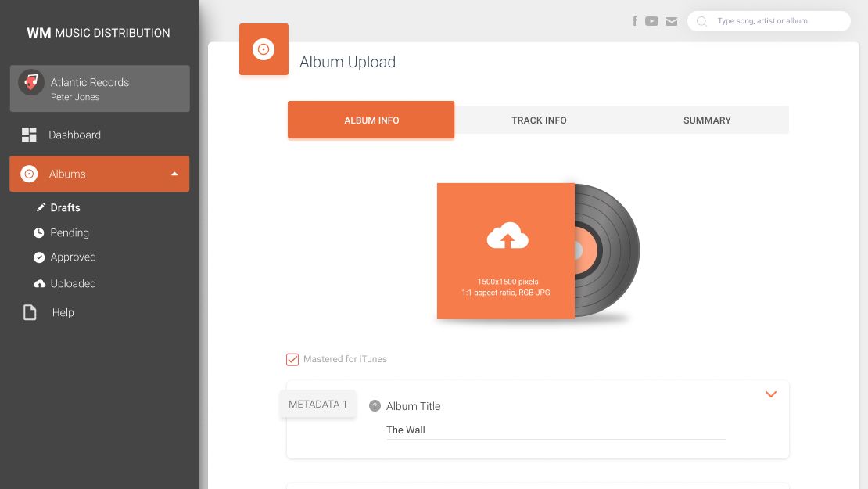Viewport: 868px width, 489px height.
Task: Click the album artwork upload area
Action: pyautogui.click(x=506, y=250)
